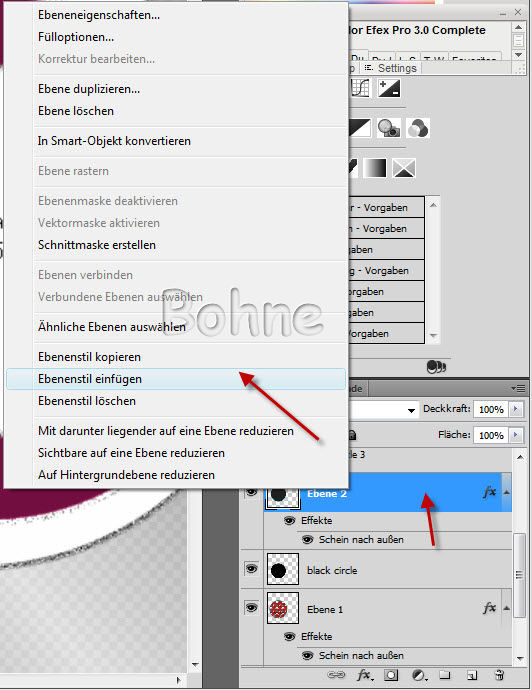Screen dimensions: 532x690
Task: Collapse effects of the Ebene 1 layer
Action: coord(506,608)
